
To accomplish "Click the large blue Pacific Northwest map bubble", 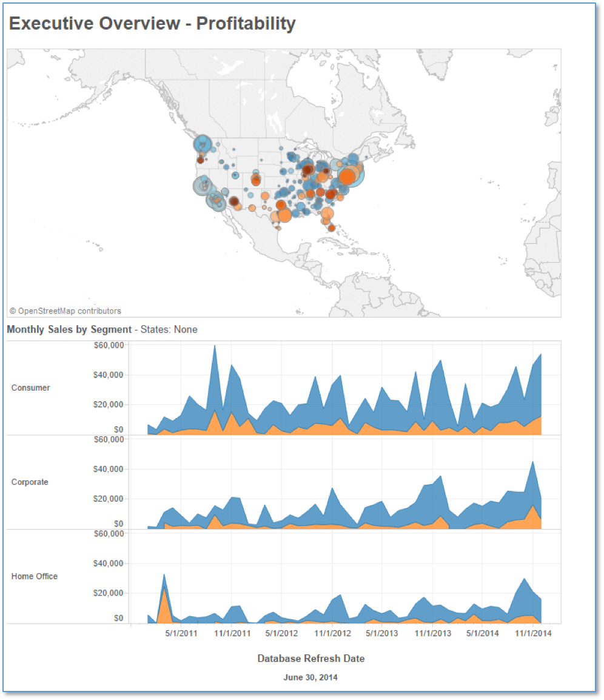I will coord(203,144).
